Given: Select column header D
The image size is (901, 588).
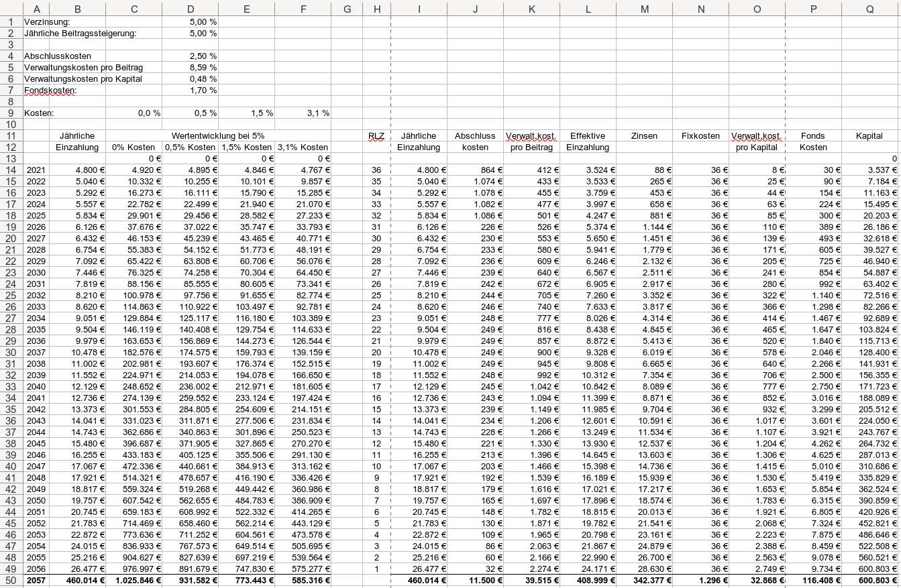Looking at the screenshot, I should click(x=190, y=8).
